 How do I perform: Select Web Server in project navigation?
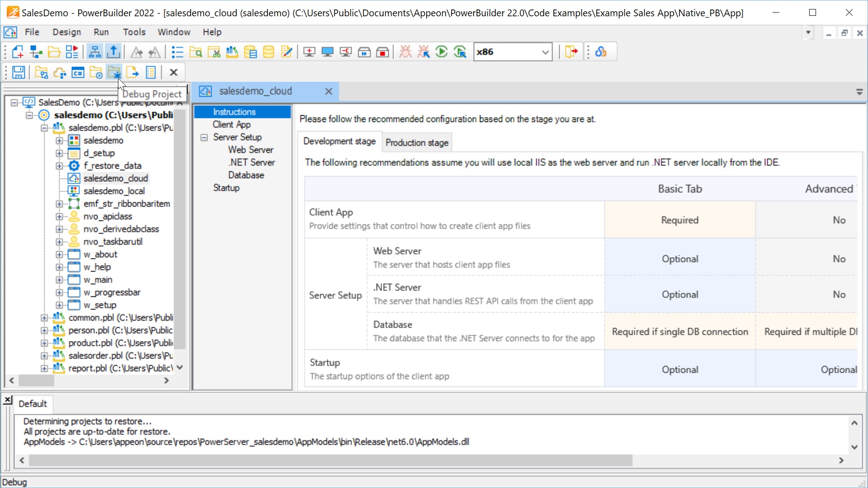[250, 150]
